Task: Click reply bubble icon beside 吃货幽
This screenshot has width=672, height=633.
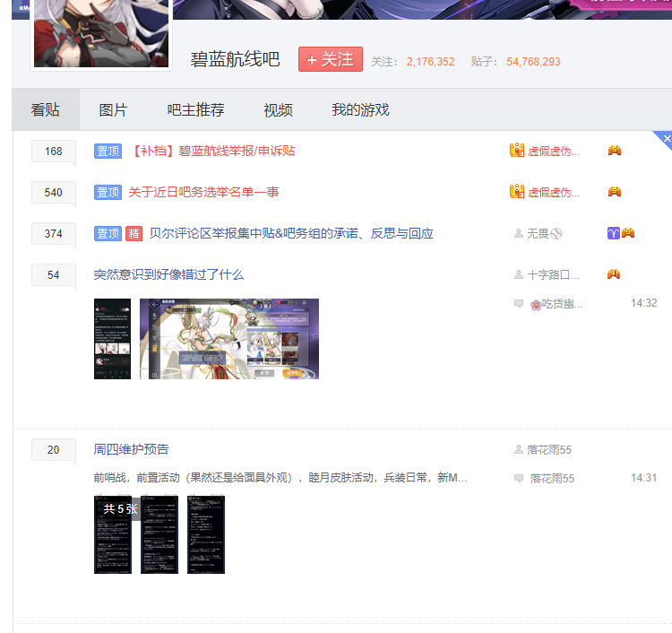Action: click(x=519, y=304)
